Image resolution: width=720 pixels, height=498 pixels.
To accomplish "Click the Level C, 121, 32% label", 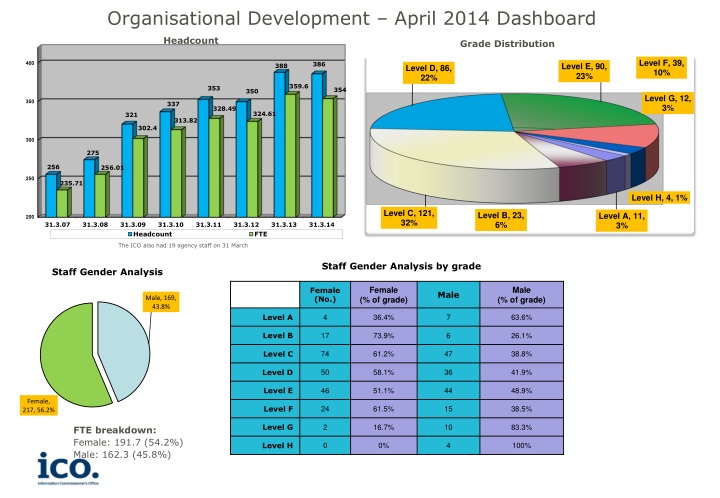I will pyautogui.click(x=408, y=217).
